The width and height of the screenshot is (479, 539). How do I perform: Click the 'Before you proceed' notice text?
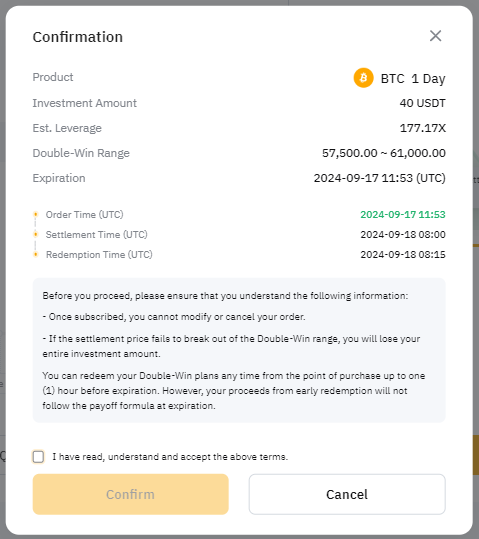coord(225,296)
